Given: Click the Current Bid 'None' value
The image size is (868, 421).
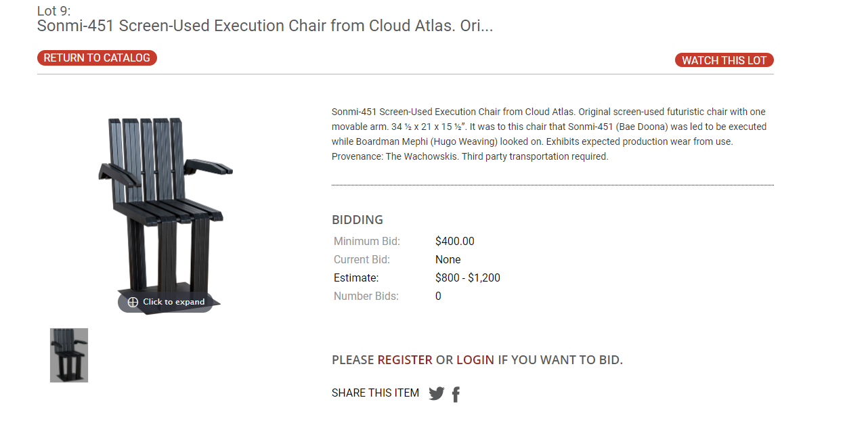Looking at the screenshot, I should point(448,259).
